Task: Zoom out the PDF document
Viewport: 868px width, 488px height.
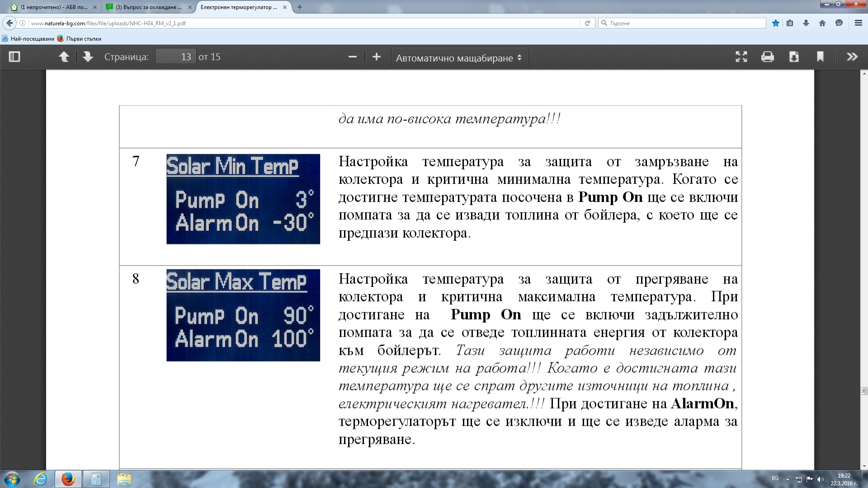Action: (x=353, y=57)
